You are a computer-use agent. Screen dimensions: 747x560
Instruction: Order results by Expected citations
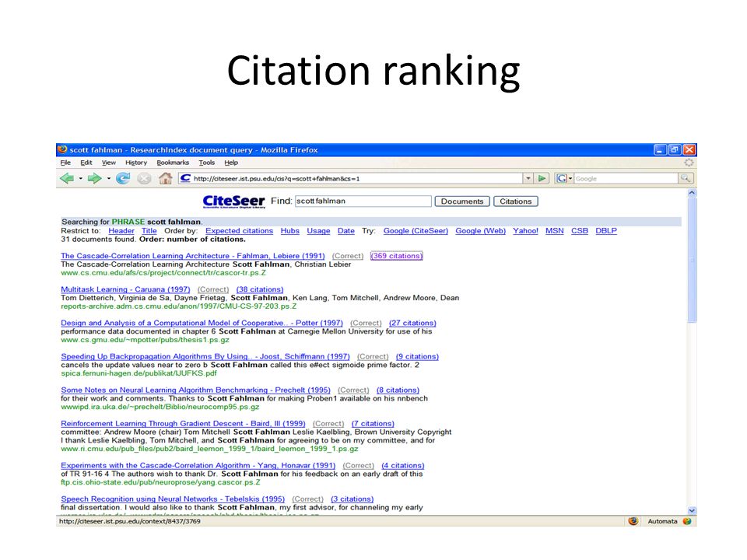click(239, 230)
